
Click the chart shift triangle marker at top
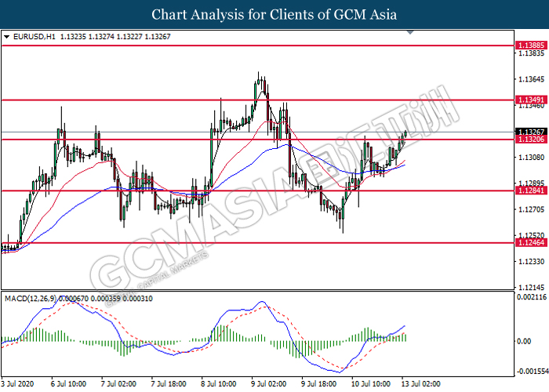click(x=410, y=33)
